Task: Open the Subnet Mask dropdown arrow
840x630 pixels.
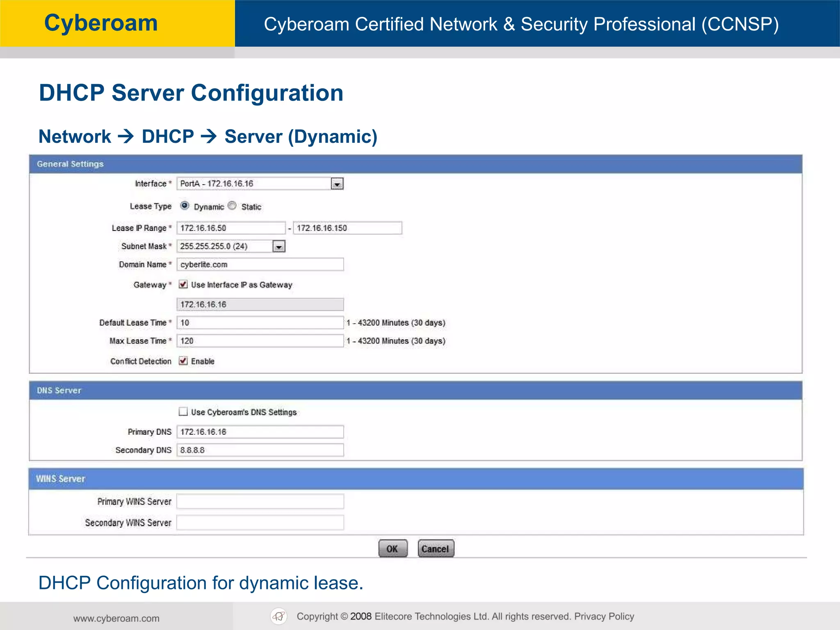Action: [279, 247]
